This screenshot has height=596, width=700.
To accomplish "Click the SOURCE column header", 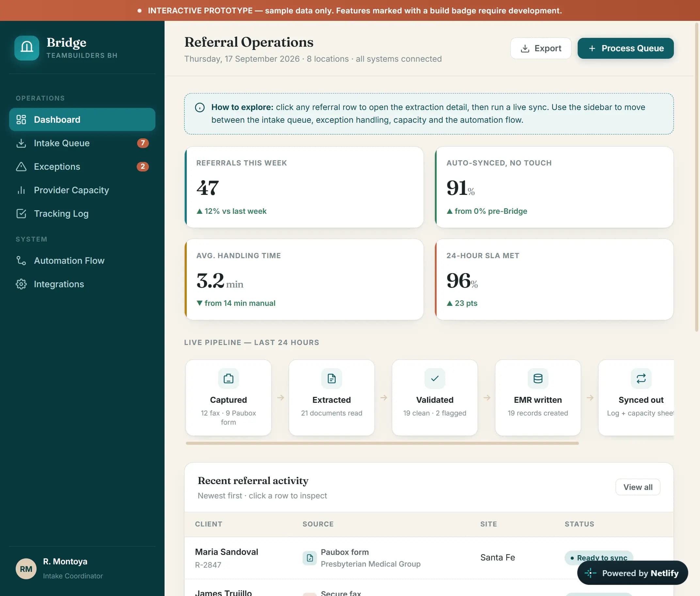I will (x=318, y=524).
